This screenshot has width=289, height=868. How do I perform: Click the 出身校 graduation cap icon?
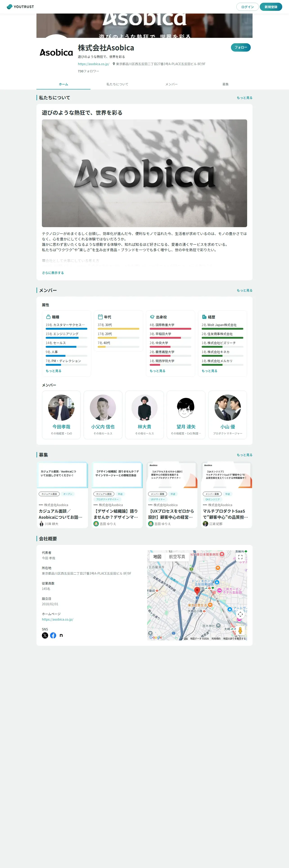point(152,317)
